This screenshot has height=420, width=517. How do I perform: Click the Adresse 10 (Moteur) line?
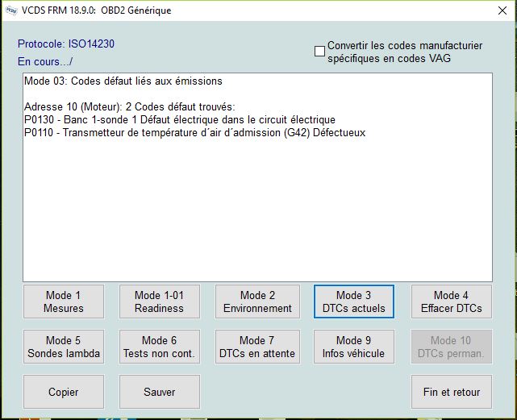pyautogui.click(x=130, y=106)
